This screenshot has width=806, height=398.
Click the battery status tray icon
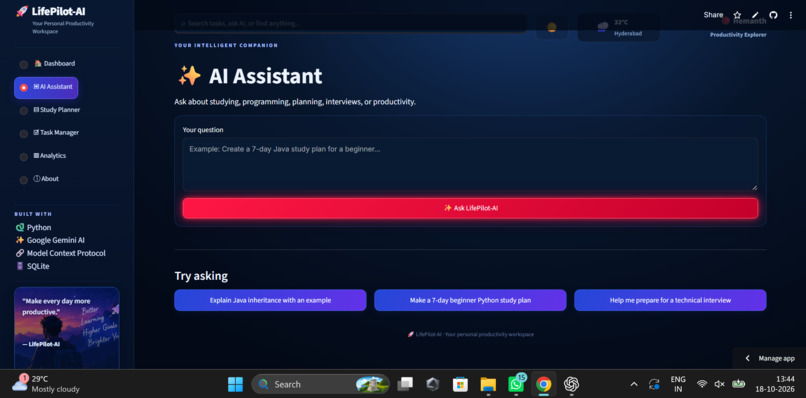(738, 384)
